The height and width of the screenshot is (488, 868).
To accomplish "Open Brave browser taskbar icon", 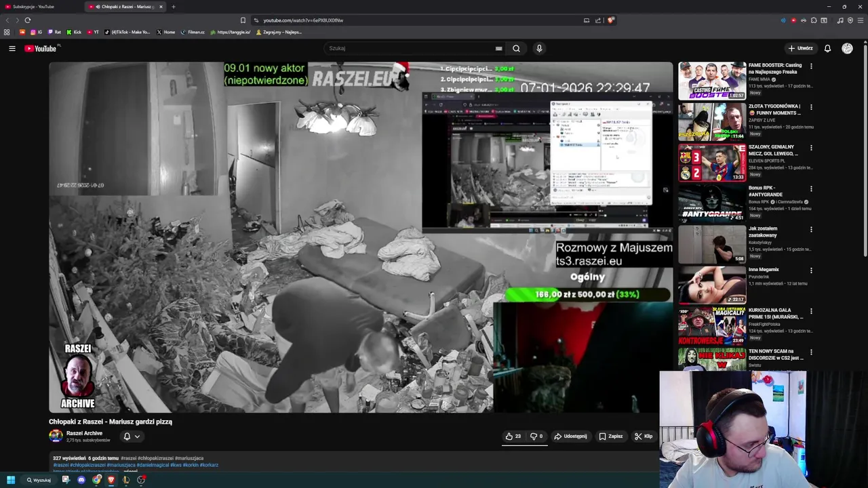I will pos(111,480).
